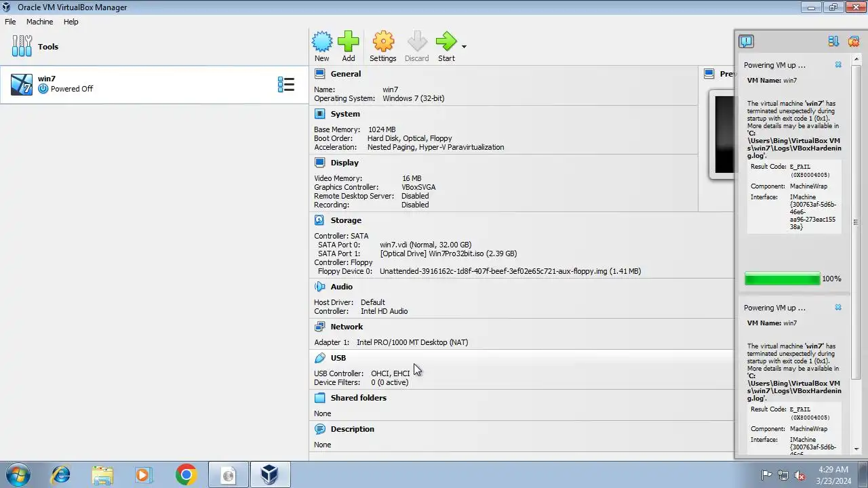This screenshot has width=868, height=488.
Task: Open the win7 machine tools list menu
Action: 285,85
